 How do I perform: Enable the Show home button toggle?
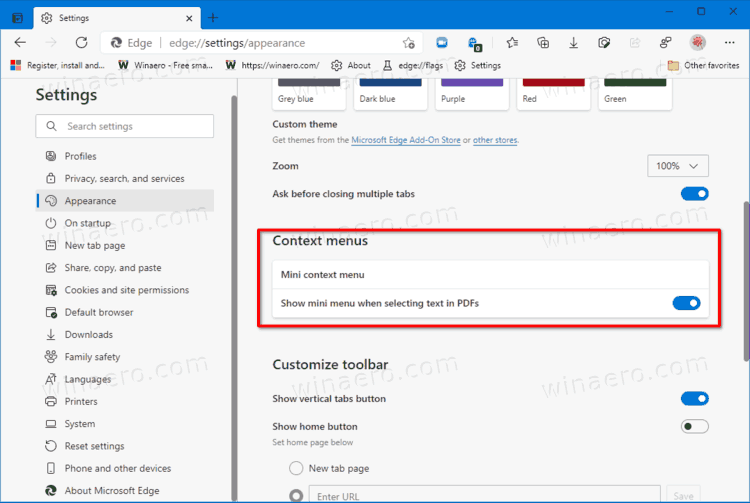(x=694, y=426)
